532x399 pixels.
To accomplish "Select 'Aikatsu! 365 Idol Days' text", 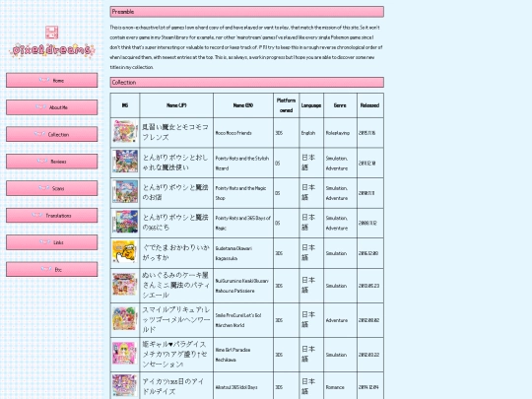I will (x=236, y=387).
